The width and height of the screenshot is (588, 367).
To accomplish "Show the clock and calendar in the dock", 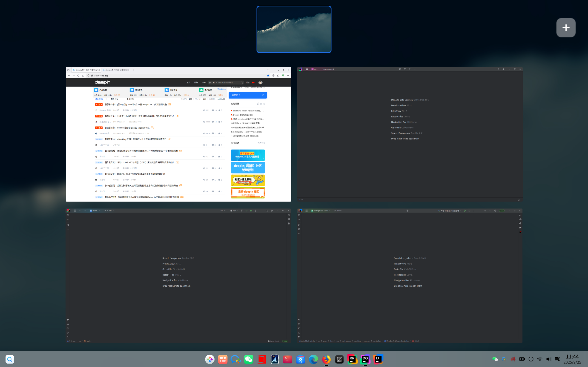I will point(572,359).
